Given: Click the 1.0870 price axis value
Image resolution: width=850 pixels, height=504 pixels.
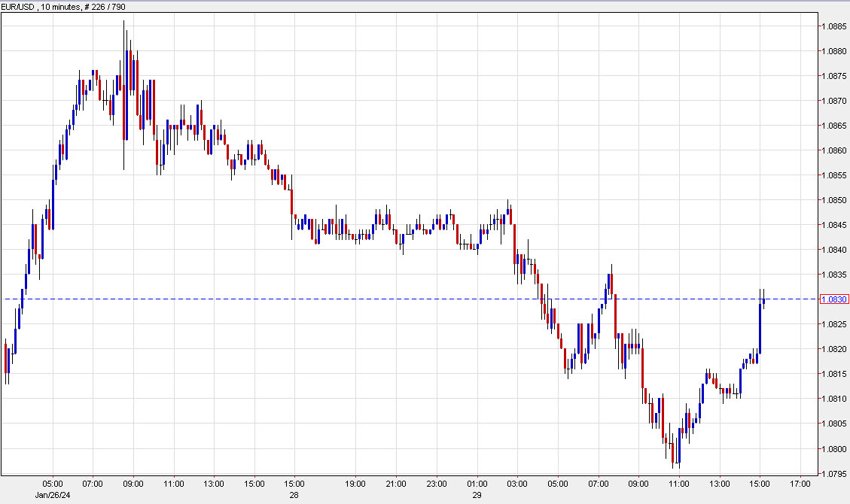Looking at the screenshot, I should 833,101.
